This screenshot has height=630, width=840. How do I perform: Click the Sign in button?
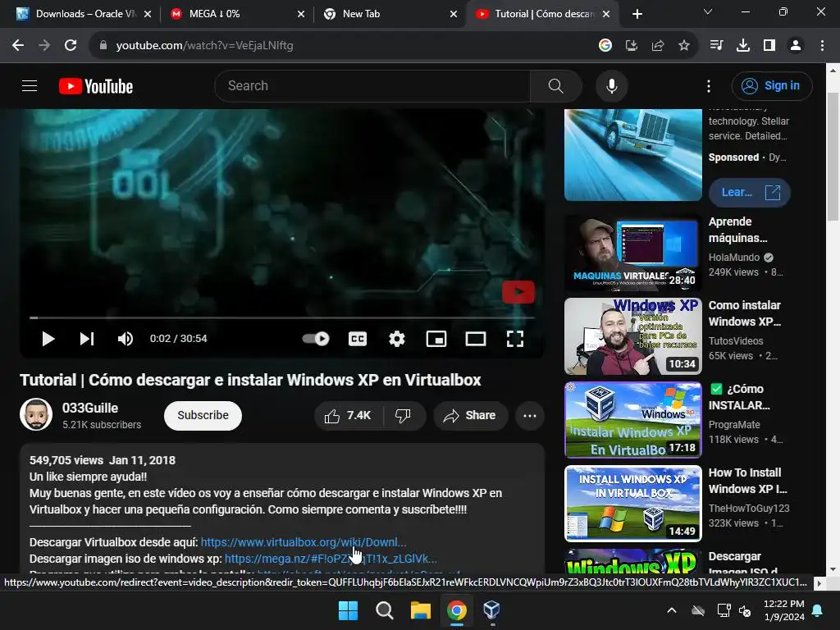771,85
